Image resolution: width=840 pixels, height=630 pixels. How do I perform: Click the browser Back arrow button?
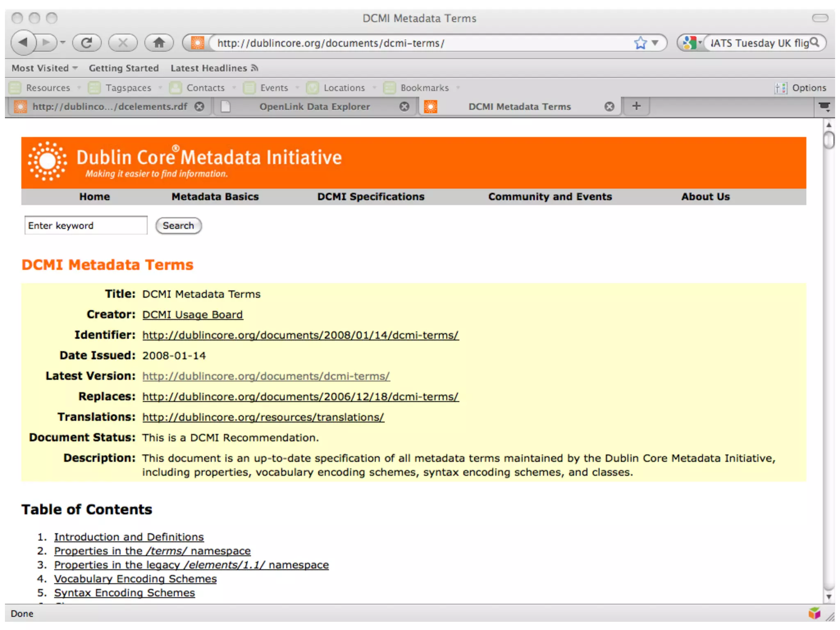pos(23,42)
